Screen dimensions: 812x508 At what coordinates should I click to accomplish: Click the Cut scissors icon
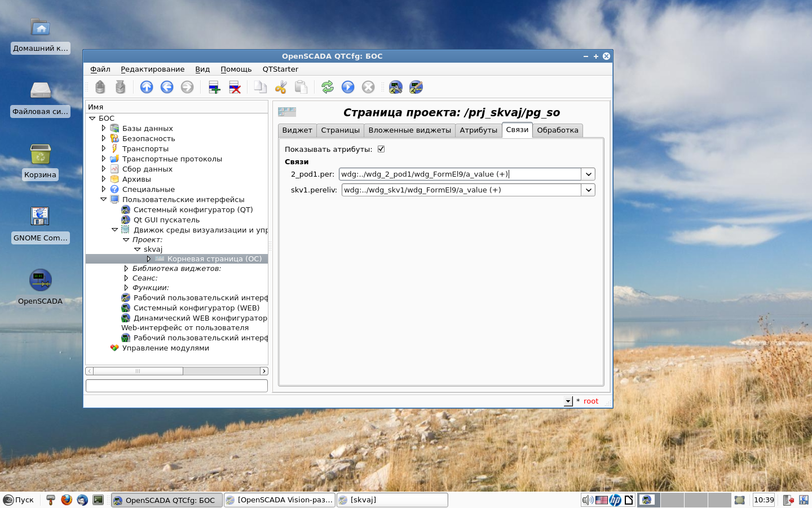[281, 87]
